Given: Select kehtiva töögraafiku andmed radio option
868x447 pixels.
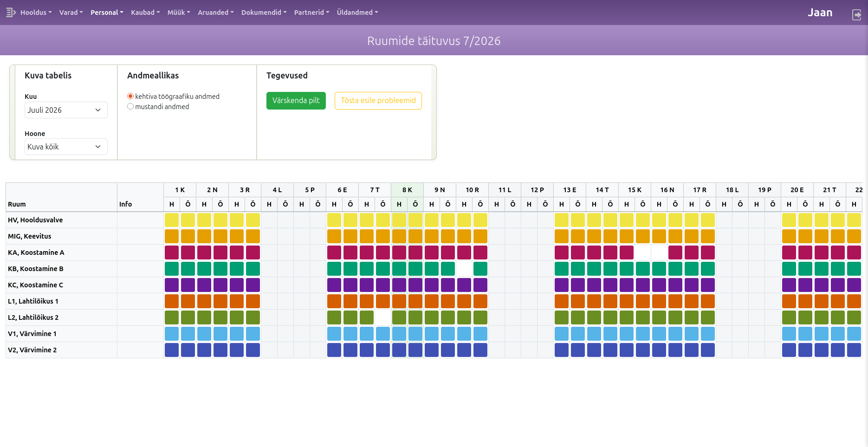Looking at the screenshot, I should pyautogui.click(x=130, y=97).
